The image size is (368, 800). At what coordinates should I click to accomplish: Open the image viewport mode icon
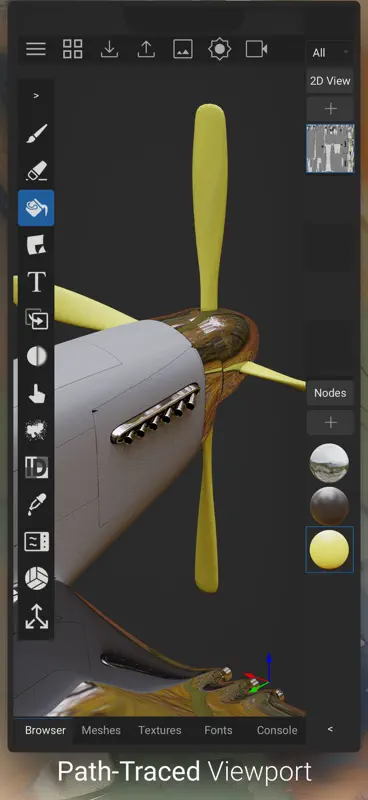coord(183,49)
